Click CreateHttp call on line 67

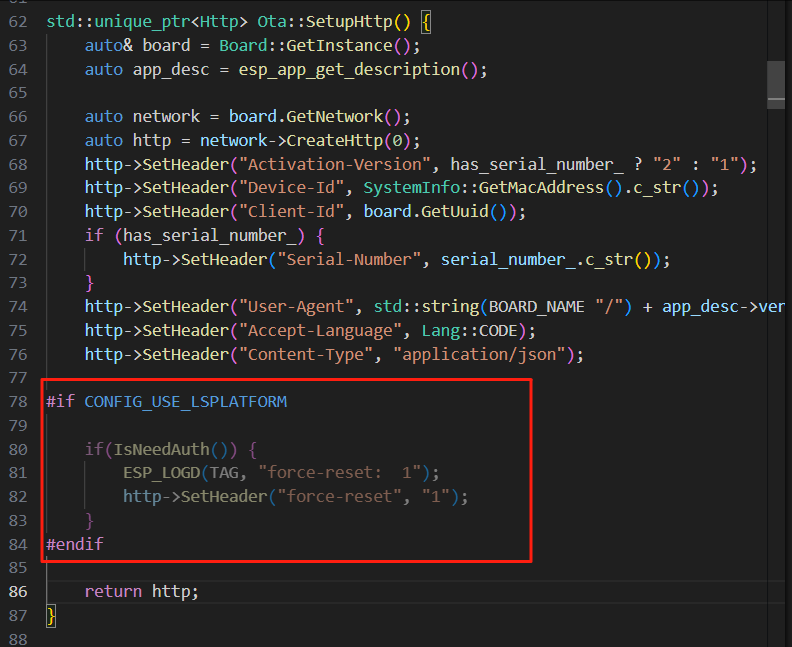[x=334, y=140]
